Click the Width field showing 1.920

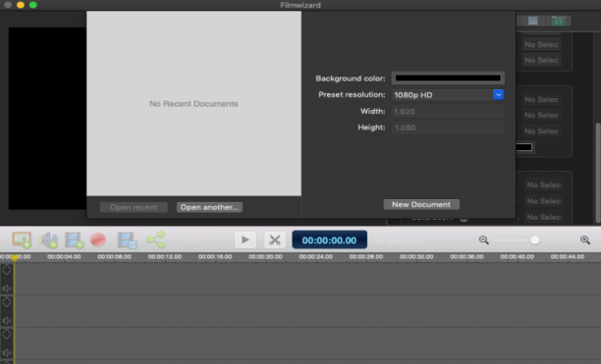click(448, 112)
